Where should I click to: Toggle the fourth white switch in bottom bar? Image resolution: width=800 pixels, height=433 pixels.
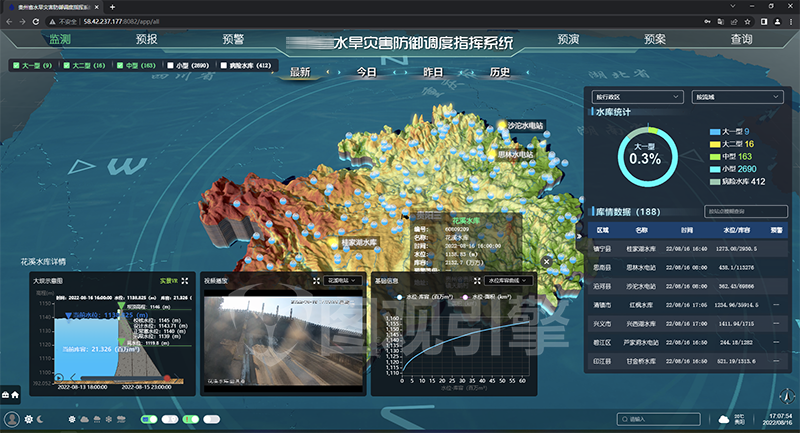tap(212, 419)
